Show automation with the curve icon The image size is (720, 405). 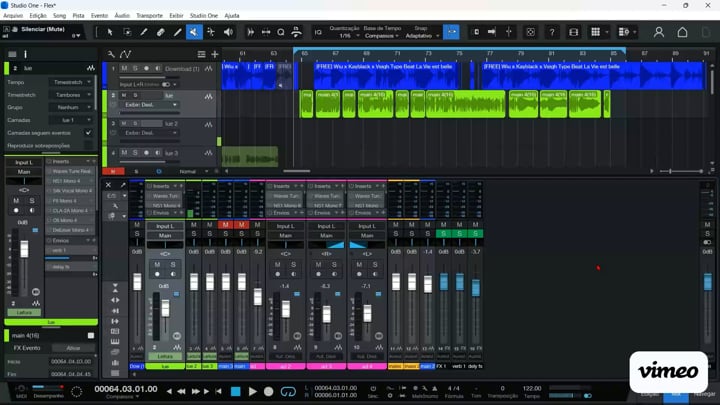tap(125, 54)
